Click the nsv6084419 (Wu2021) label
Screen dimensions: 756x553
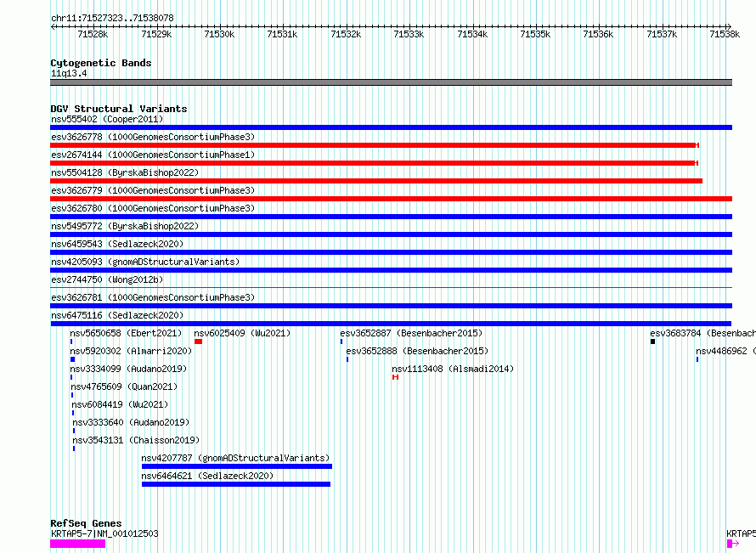point(120,404)
